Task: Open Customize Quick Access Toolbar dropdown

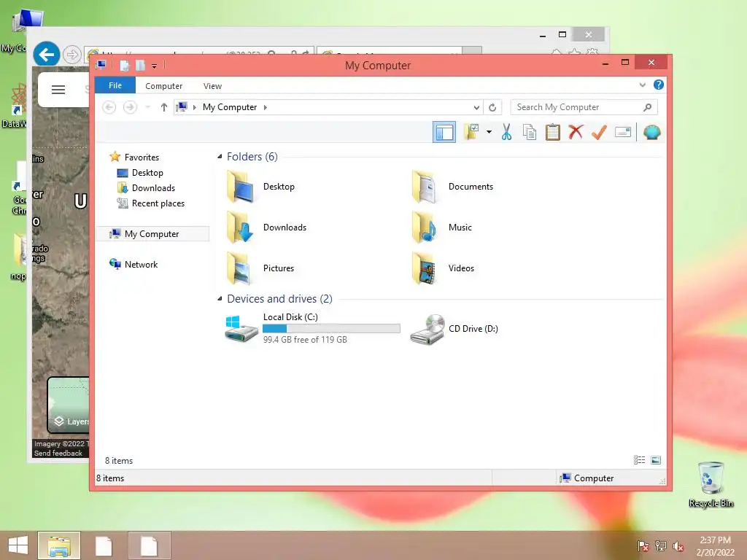Action: (155, 66)
